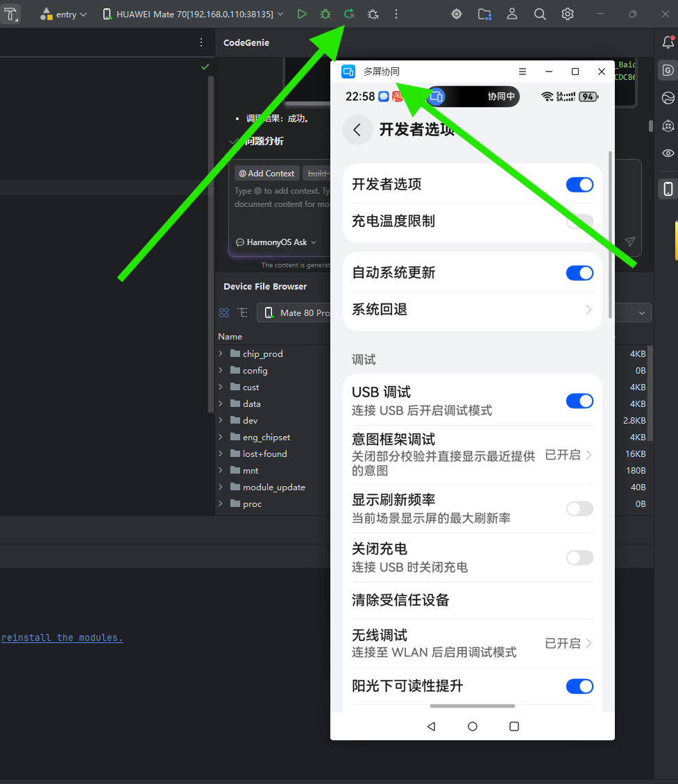
Task: Select the CodeGenie panel tab
Action: (x=246, y=42)
